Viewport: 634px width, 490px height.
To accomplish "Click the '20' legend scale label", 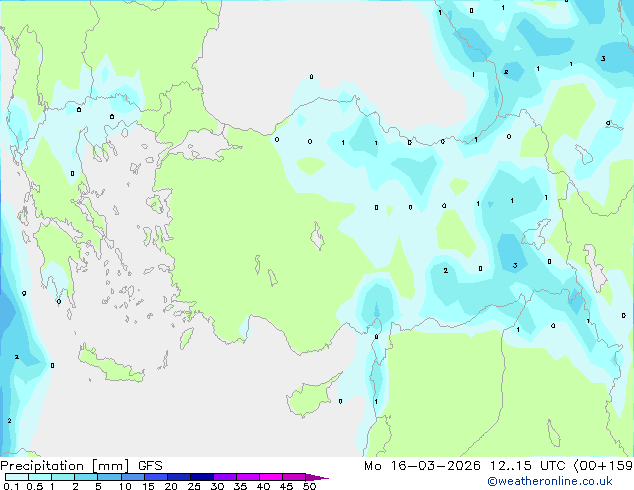I will pos(171,486).
